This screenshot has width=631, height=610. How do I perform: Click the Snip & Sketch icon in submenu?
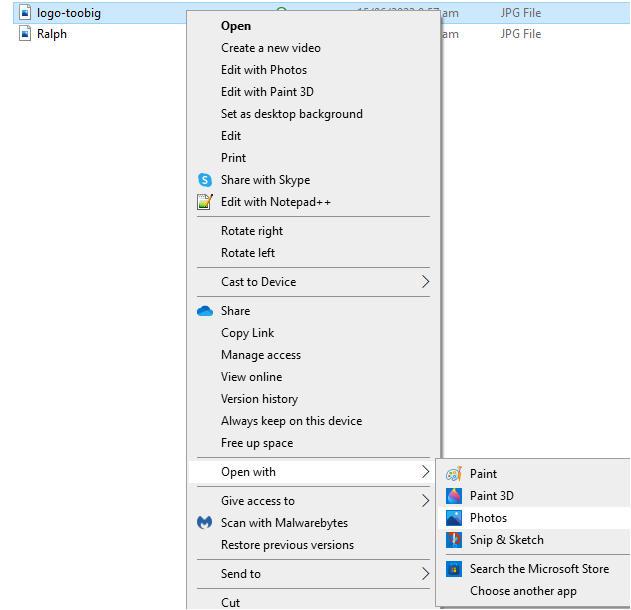pyautogui.click(x=454, y=540)
